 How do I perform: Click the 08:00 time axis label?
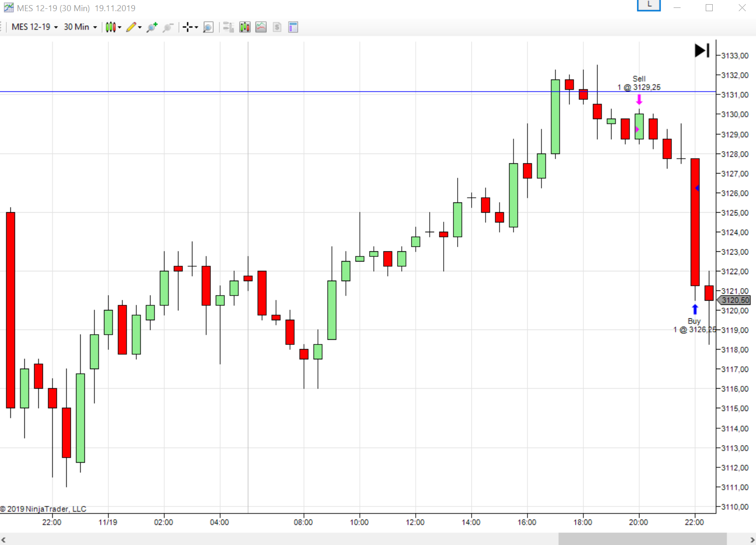pos(303,522)
